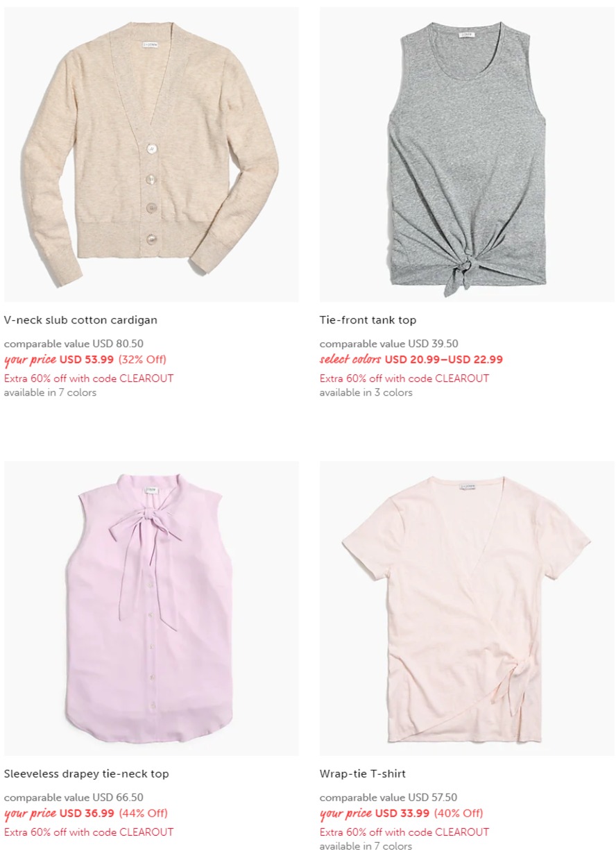Click Wrap-tie T-shirt's available in 7 colors text
This screenshot has height=856, width=616.
click(366, 846)
